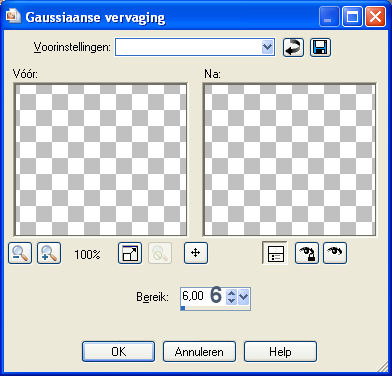The height and width of the screenshot is (376, 392).
Task: Toggle auto proof eye with lock
Action: tap(307, 253)
